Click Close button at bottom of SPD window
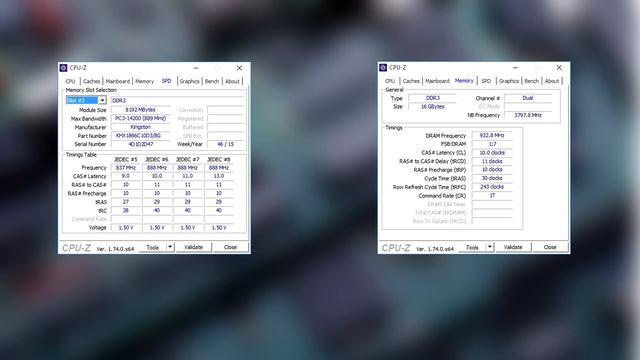Screen dimensions: 640x360 pyautogui.click(x=230, y=247)
